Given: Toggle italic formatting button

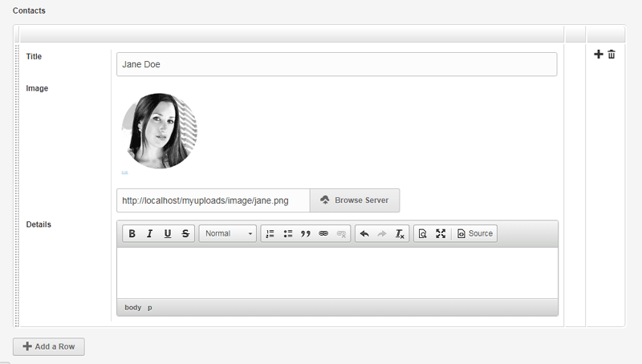Looking at the screenshot, I should tap(149, 233).
